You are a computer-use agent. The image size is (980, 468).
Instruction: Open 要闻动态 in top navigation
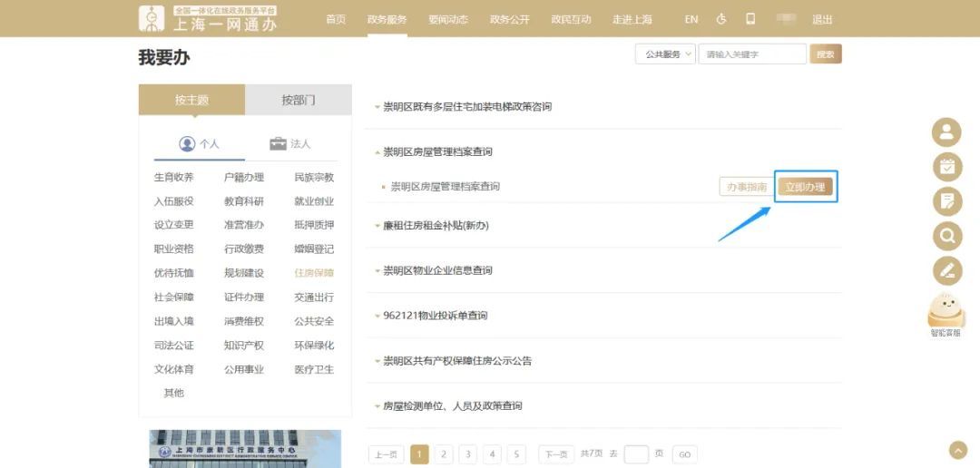448,19
